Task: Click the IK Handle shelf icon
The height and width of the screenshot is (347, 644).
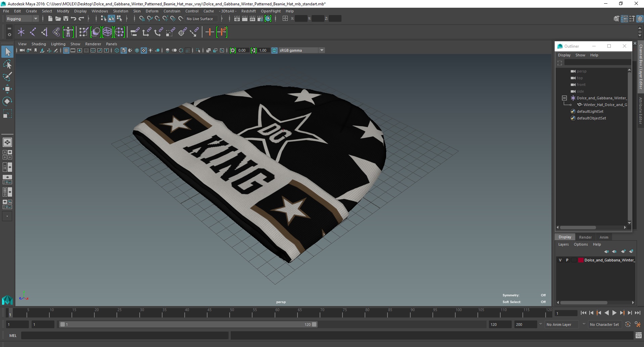Action: coord(45,32)
